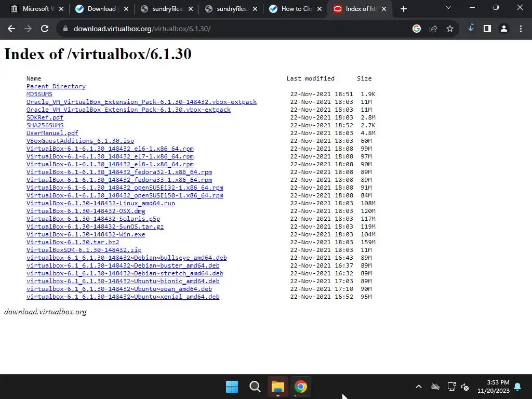This screenshot has width=532, height=399.
Task: Close the Download tab
Action: (126, 9)
